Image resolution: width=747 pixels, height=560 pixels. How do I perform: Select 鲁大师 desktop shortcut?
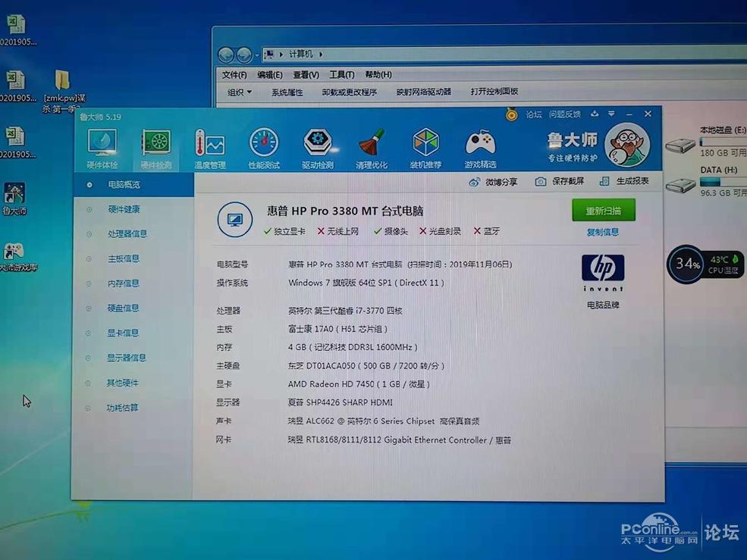click(x=14, y=199)
